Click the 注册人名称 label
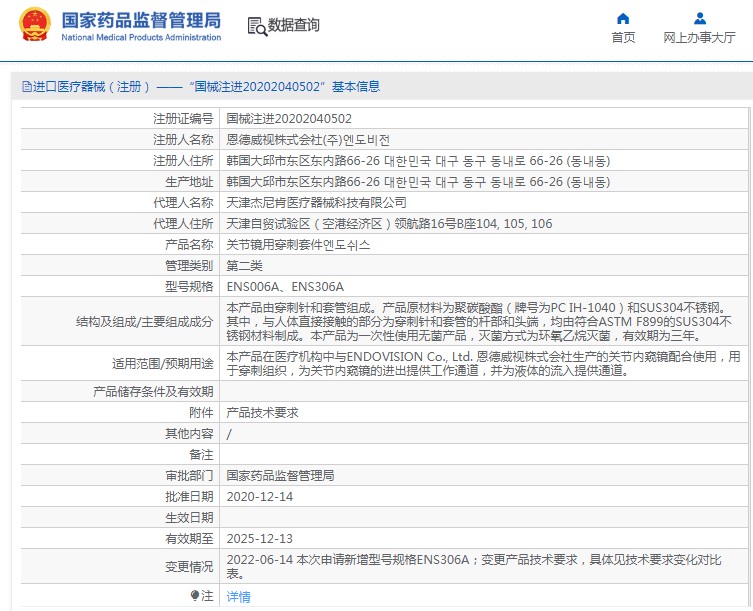The image size is (753, 611). click(x=183, y=140)
